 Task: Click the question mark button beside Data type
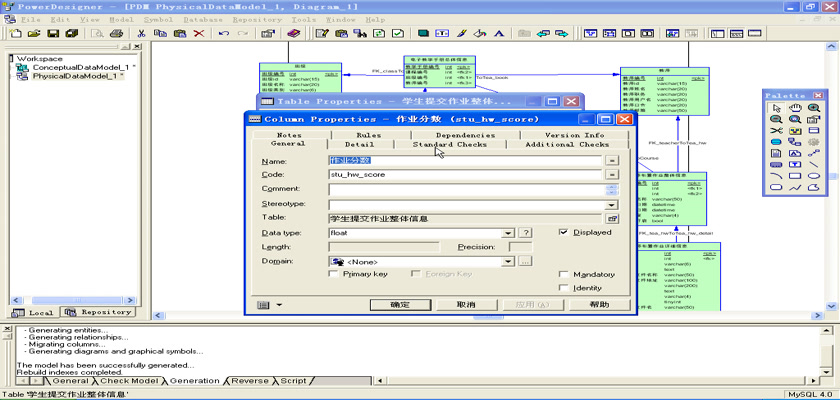tap(525, 233)
